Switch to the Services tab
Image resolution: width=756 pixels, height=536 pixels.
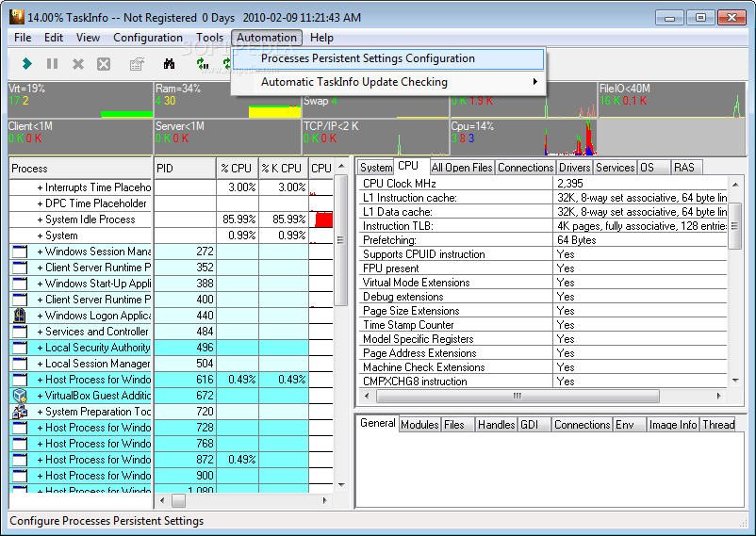pyautogui.click(x=616, y=168)
